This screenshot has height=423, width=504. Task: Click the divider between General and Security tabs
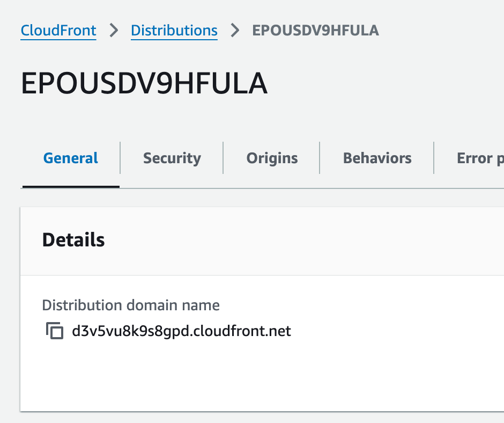tap(121, 158)
